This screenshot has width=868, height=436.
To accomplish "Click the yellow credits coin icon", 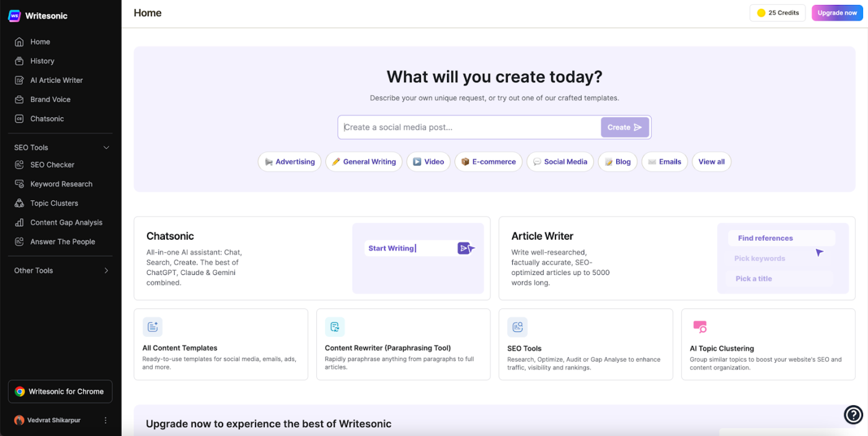I will pyautogui.click(x=761, y=13).
